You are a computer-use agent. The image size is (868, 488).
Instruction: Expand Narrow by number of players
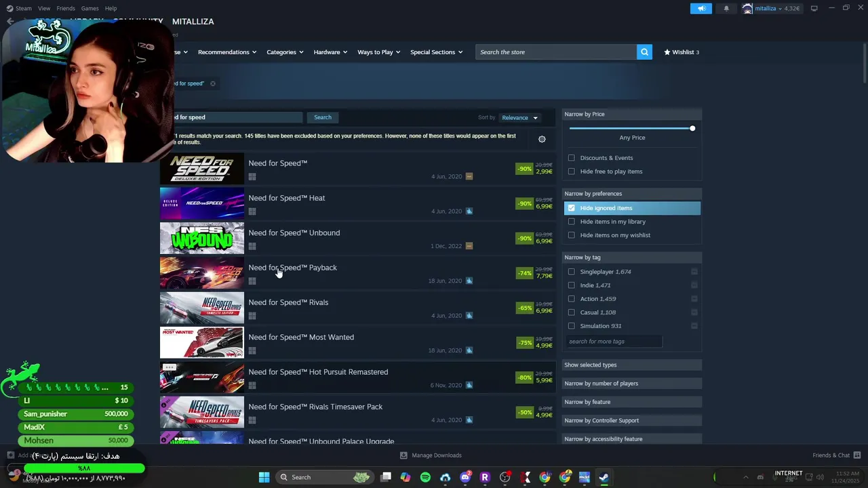632,384
